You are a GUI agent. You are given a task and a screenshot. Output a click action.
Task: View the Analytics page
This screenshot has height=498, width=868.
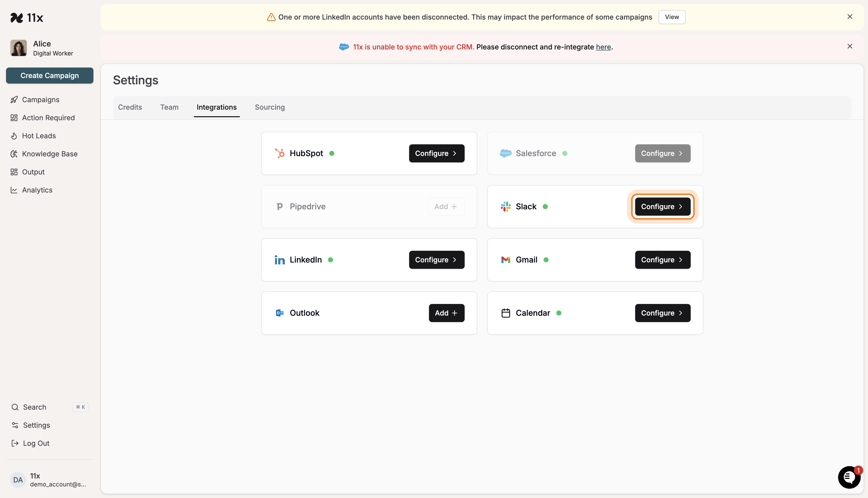click(x=37, y=190)
